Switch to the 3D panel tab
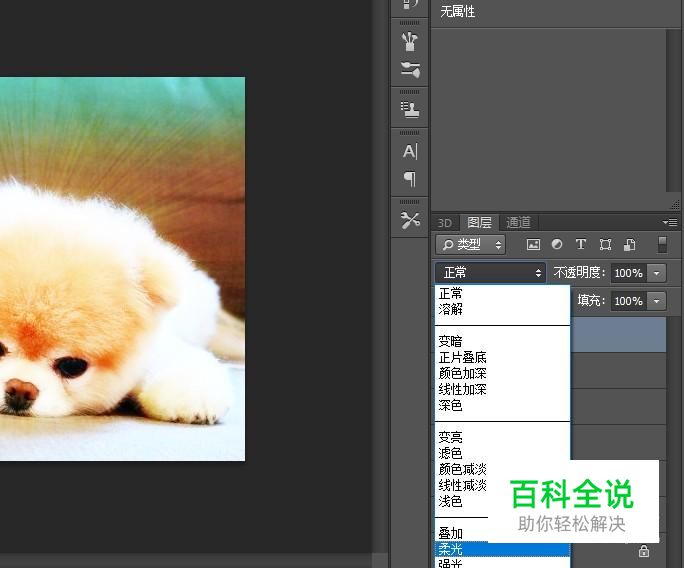 (445, 222)
